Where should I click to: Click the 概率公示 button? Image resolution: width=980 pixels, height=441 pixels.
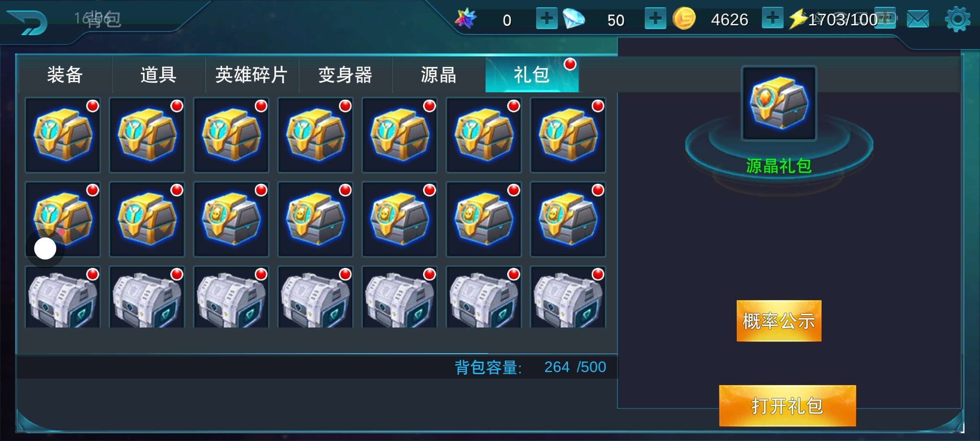click(x=779, y=321)
